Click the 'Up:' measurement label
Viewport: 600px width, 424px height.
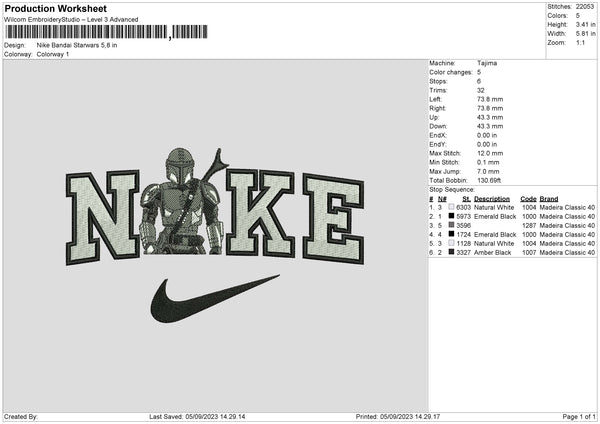pos(434,117)
